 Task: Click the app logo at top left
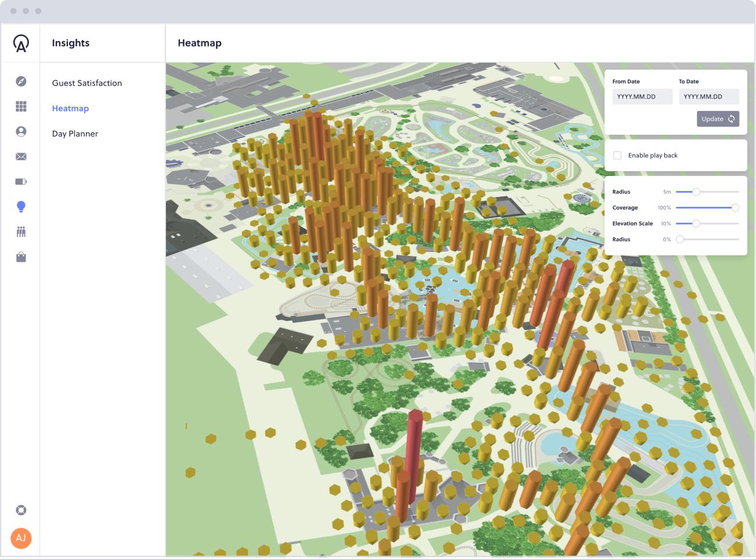pos(21,44)
